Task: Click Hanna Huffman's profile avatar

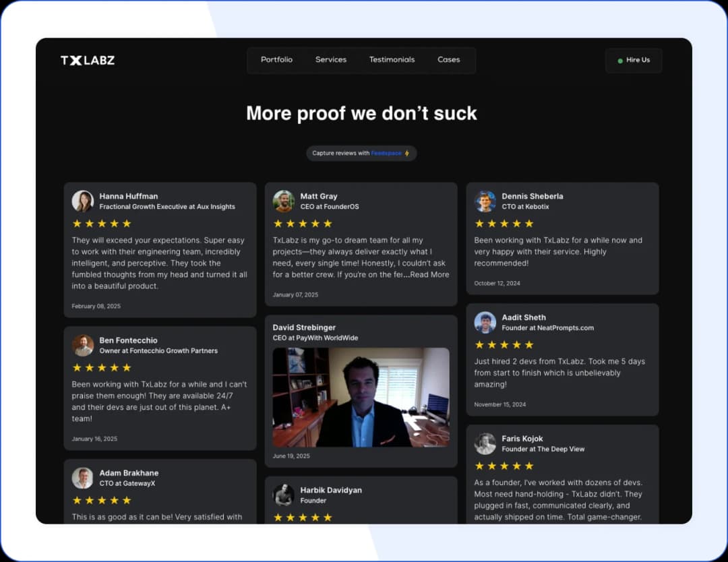Action: pos(83,201)
